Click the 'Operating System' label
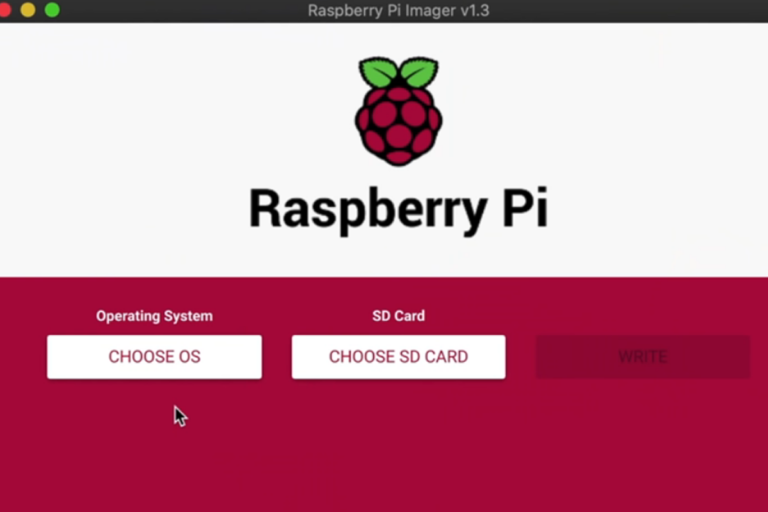 (154, 316)
